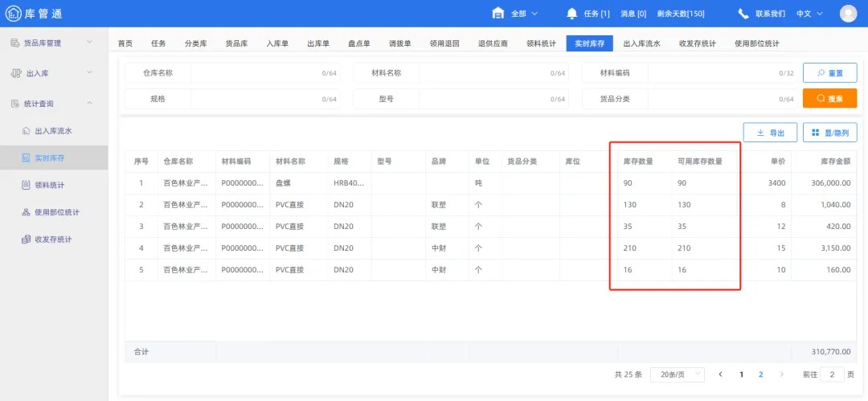Click the 库管通 logo icon
This screenshot has height=401, width=868.
tap(13, 14)
